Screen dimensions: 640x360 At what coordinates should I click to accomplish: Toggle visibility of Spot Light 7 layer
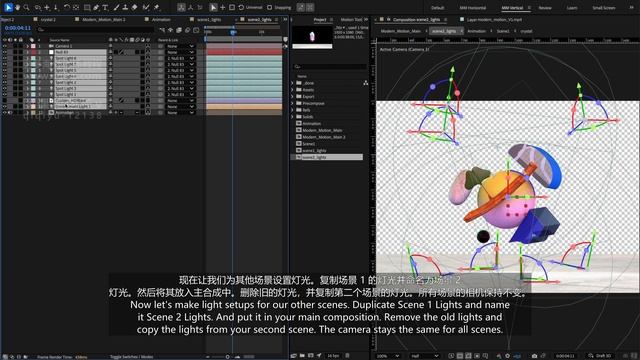coord(4,64)
